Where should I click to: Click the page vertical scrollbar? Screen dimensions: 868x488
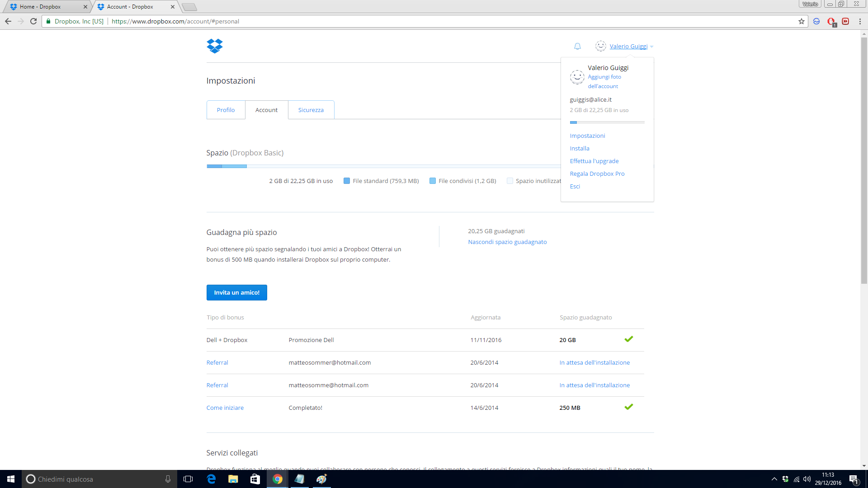coord(864,160)
